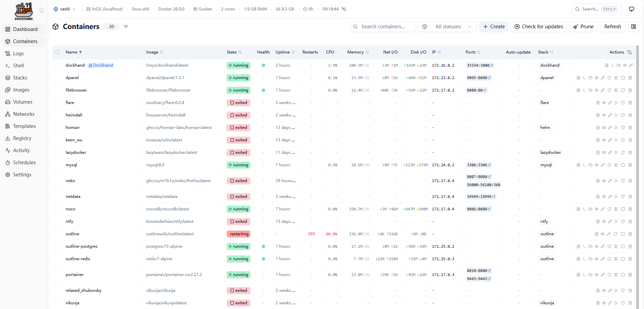Viewport: 644px width, 309px height.
Task: Browse files of the dockhand container
Action: tap(618, 65)
